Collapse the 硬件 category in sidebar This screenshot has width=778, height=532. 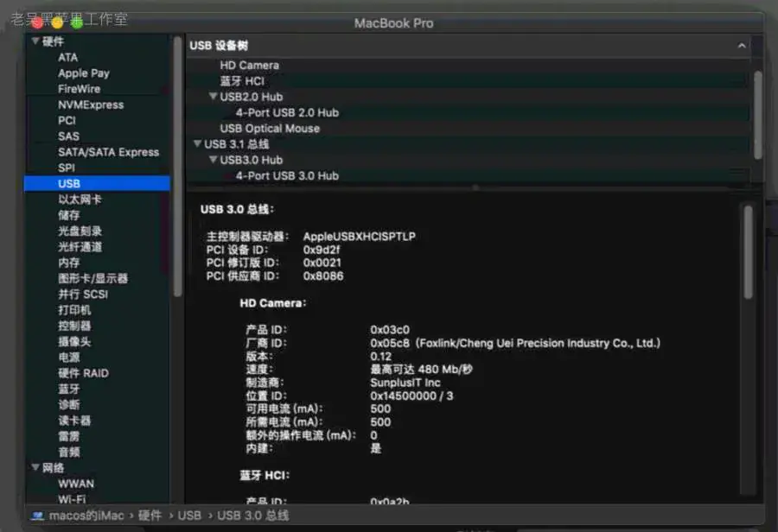(x=35, y=41)
